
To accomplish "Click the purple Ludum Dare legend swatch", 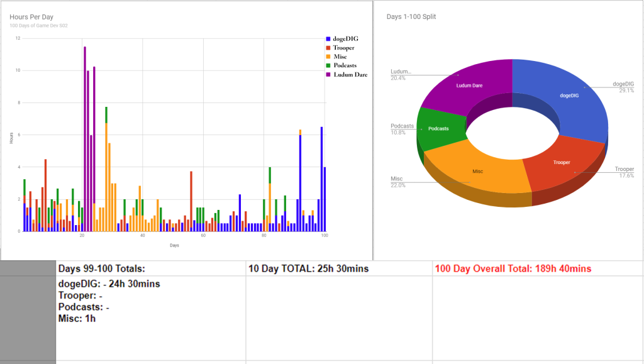I will coord(328,74).
